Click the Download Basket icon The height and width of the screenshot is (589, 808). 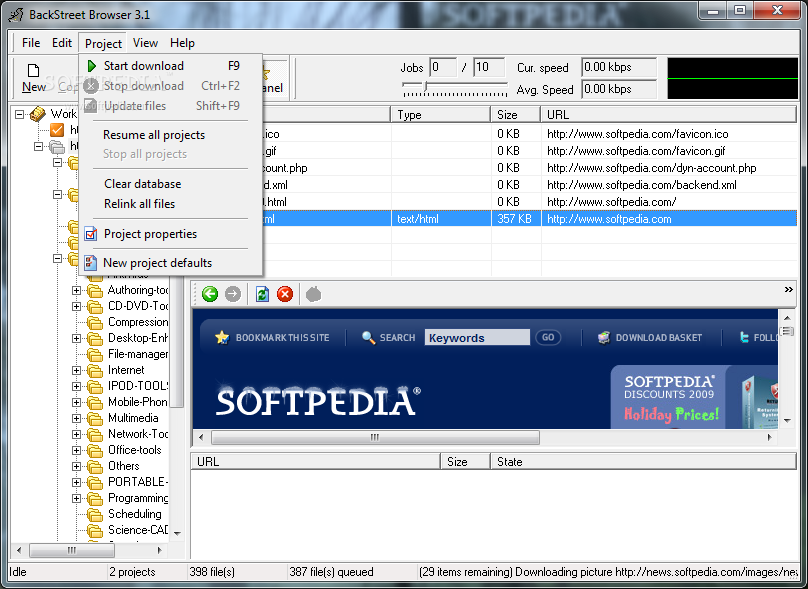coord(603,338)
